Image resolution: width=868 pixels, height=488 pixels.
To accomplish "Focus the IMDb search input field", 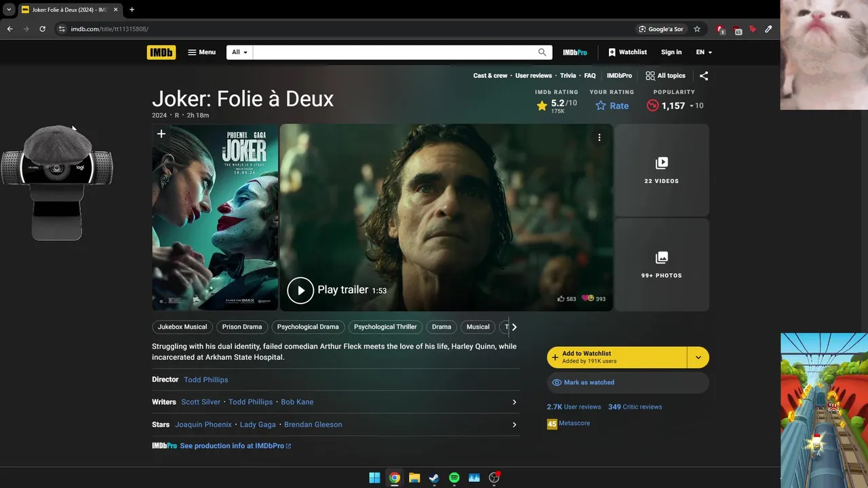I will (395, 52).
